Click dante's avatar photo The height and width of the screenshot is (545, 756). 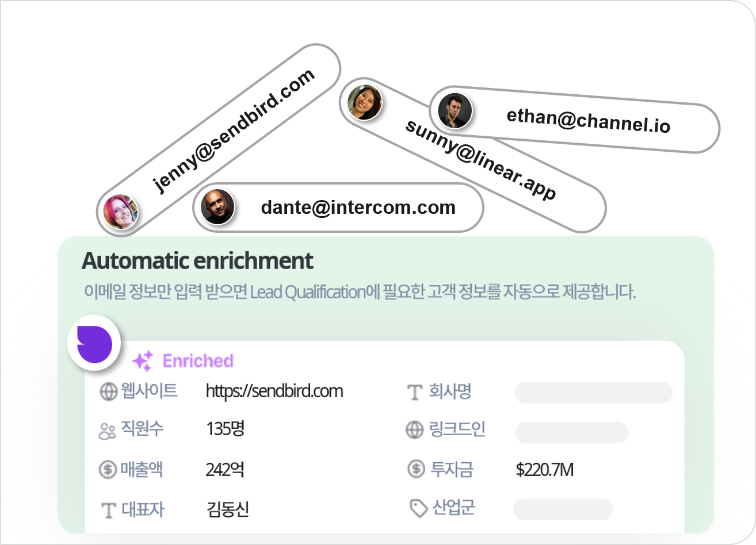point(217,207)
